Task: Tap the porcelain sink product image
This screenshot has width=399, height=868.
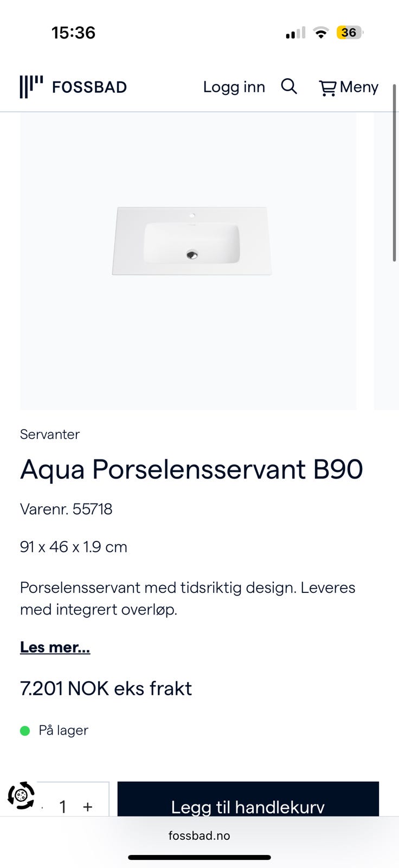Action: tap(191, 241)
